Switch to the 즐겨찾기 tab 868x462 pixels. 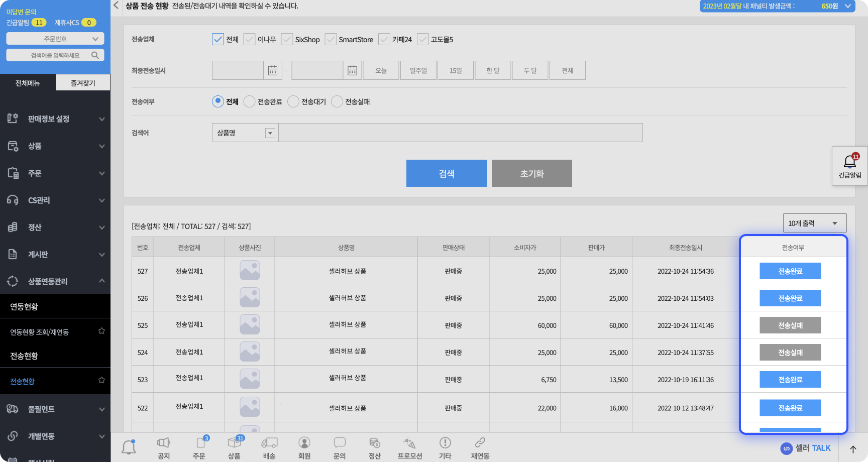point(82,83)
